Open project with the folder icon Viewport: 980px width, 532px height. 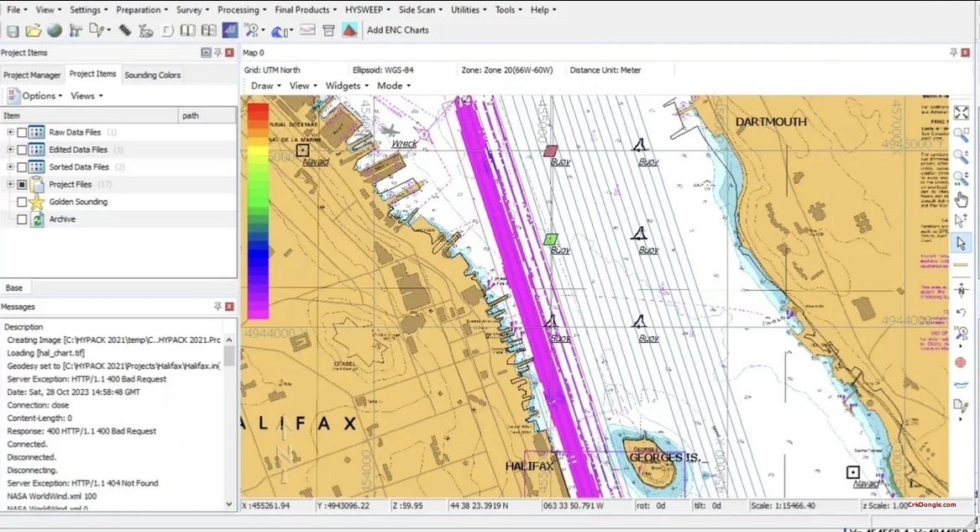point(34,30)
